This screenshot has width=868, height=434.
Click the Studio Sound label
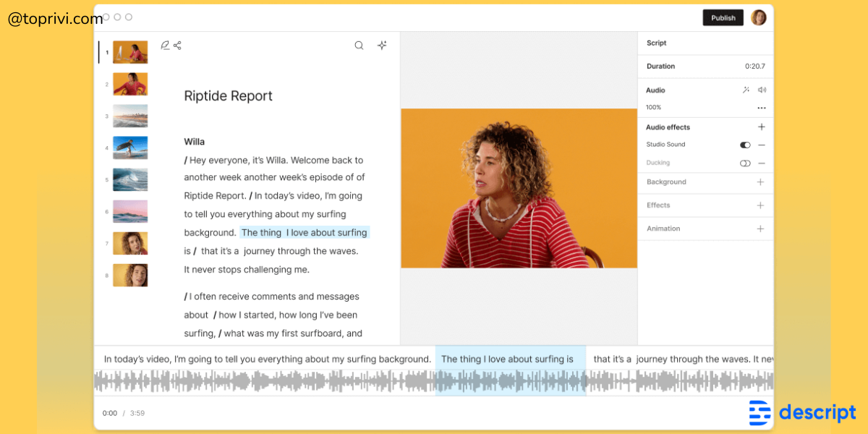click(665, 145)
